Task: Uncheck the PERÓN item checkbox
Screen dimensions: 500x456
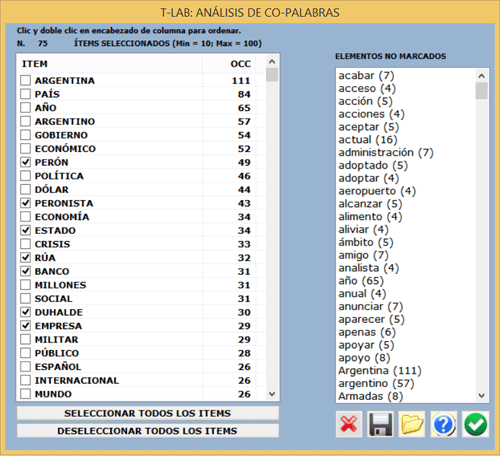Action: [x=25, y=162]
